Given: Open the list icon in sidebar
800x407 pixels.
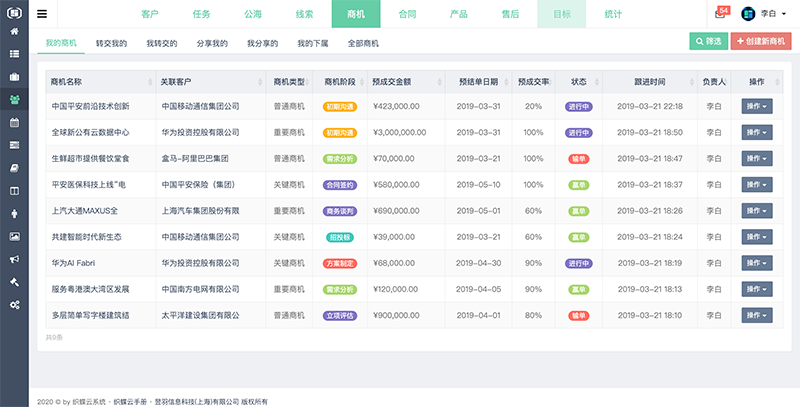Looking at the screenshot, I should [x=14, y=54].
